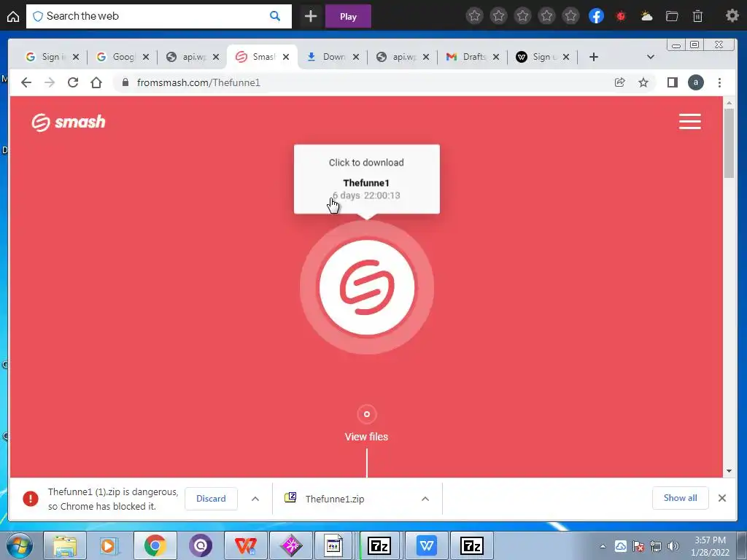Show hidden tray icons arrow
Screen dimensions: 747x560
603,546
